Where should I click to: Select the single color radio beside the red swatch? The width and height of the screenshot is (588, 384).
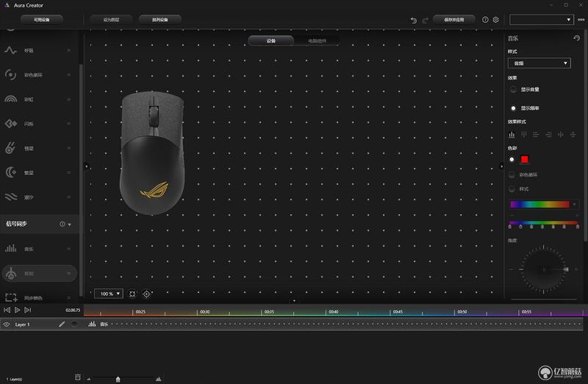pos(512,160)
